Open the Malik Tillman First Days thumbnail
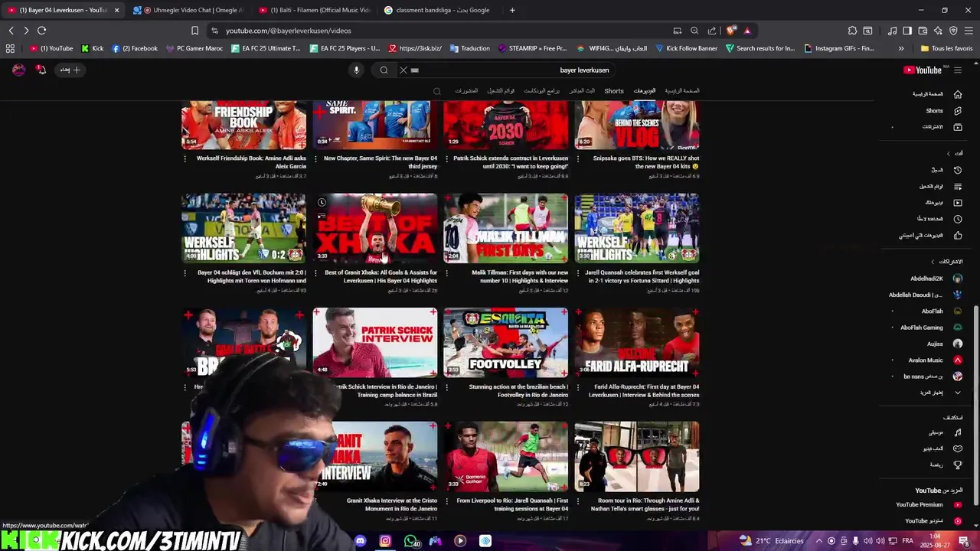Screen dimensions: 980x551 coord(506,228)
